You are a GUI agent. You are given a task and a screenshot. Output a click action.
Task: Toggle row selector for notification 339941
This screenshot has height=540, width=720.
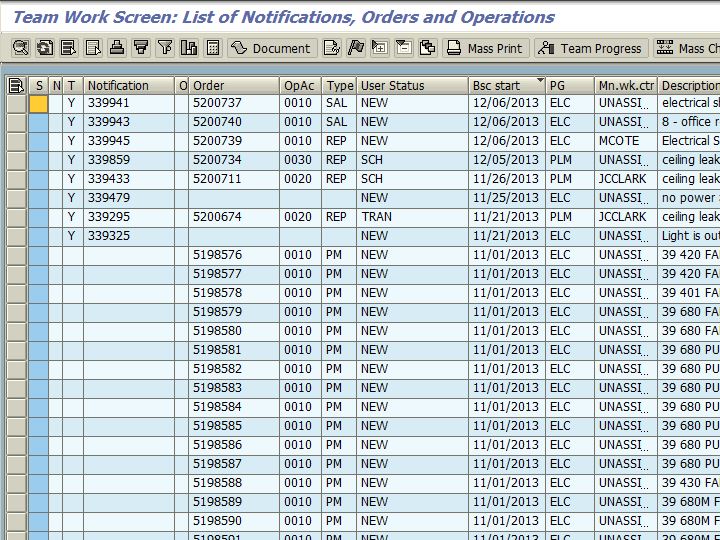pyautogui.click(x=16, y=104)
